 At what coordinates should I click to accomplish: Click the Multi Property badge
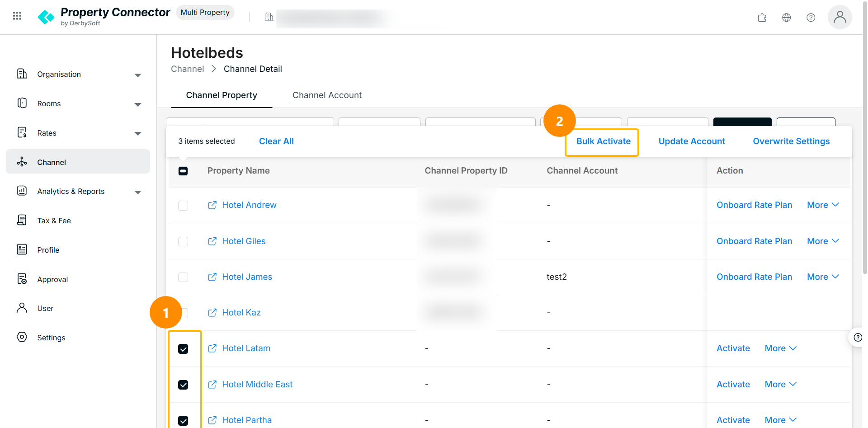point(205,12)
